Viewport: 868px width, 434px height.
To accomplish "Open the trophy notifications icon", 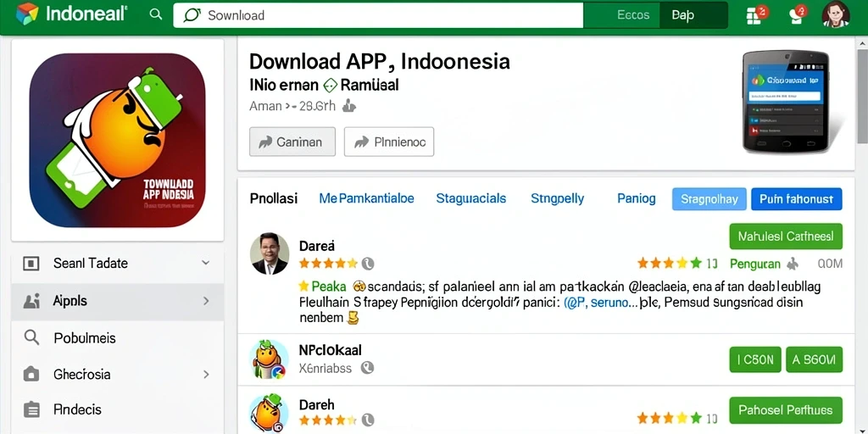I will coord(798,15).
